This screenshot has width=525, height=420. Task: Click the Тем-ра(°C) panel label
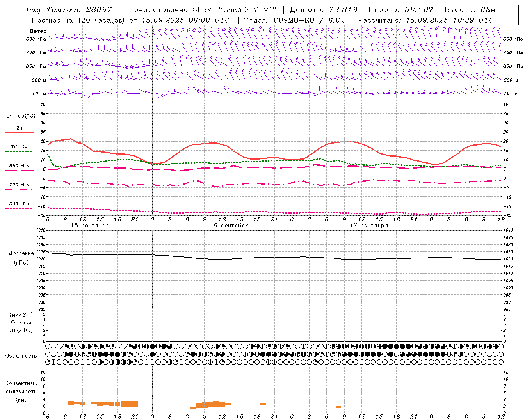click(x=19, y=116)
